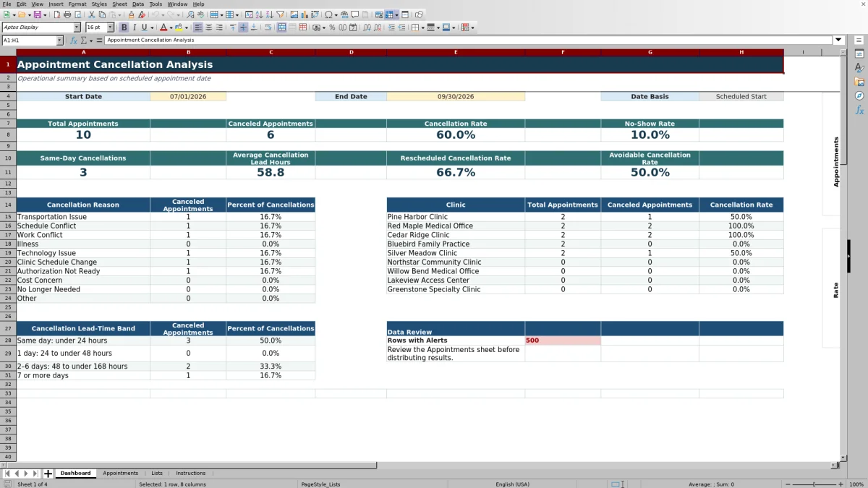This screenshot has height=488, width=868.
Task: Click the Clone Formatting paintbrush icon
Action: [131, 14]
